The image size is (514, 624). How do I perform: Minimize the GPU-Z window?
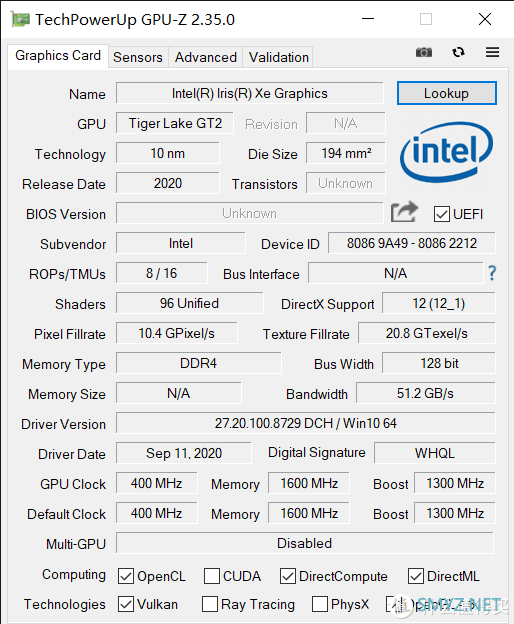coord(368,19)
